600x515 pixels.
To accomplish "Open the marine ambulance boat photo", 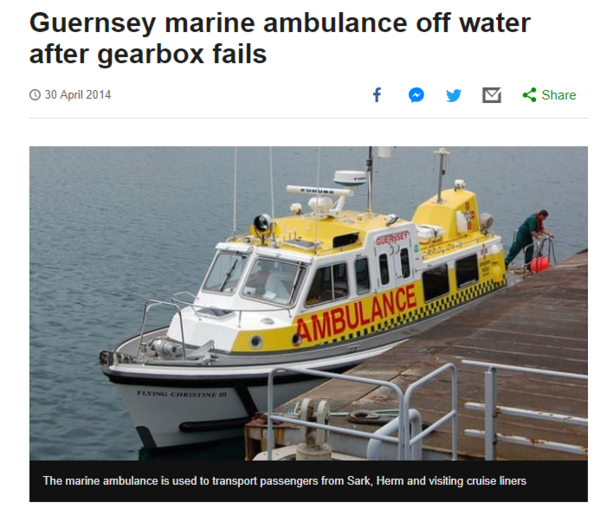I will pyautogui.click(x=308, y=303).
